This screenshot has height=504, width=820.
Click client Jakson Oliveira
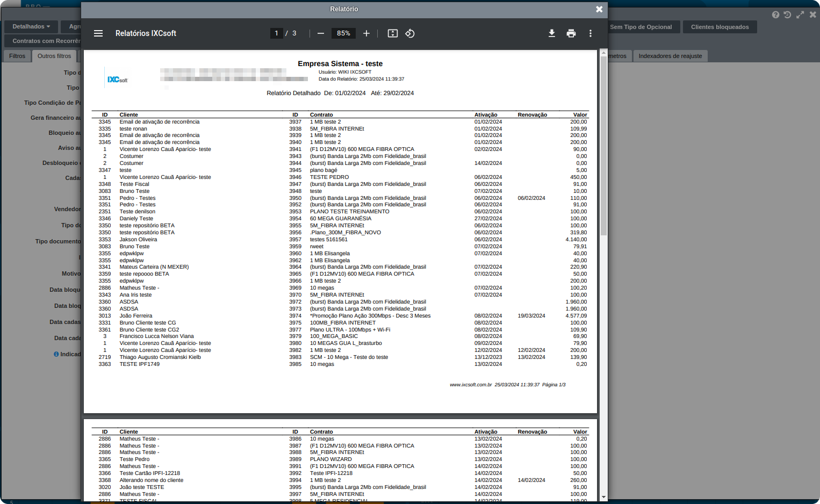(x=139, y=240)
